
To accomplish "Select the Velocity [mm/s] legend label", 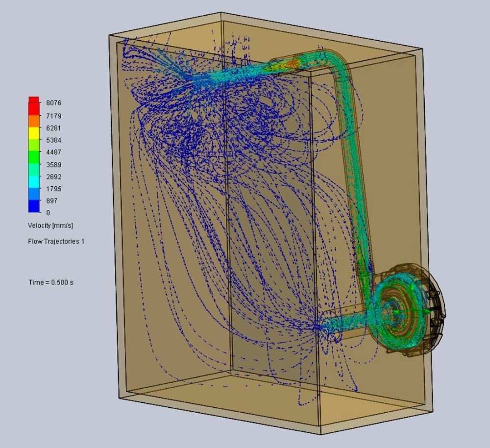I will pyautogui.click(x=50, y=226).
